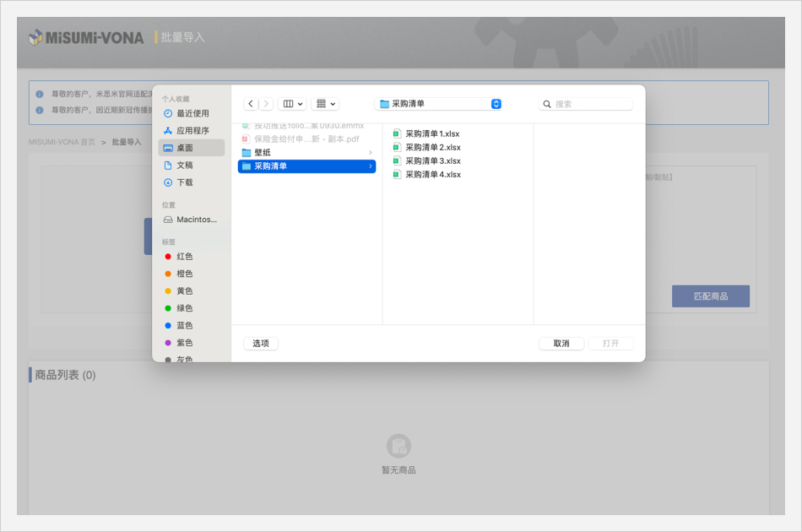Open the column view mode switcher
Viewport: 802px width, 532px height.
292,104
